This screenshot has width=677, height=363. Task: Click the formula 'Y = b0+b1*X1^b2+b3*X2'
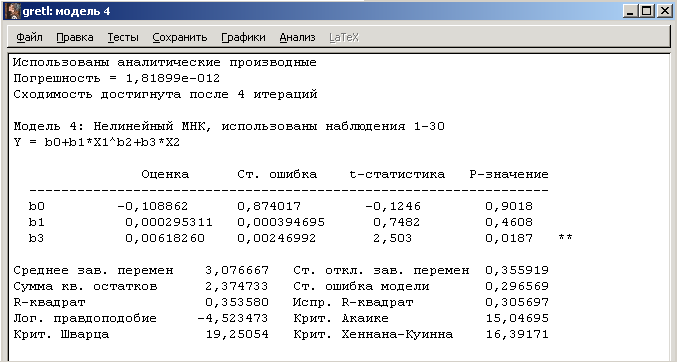96,142
